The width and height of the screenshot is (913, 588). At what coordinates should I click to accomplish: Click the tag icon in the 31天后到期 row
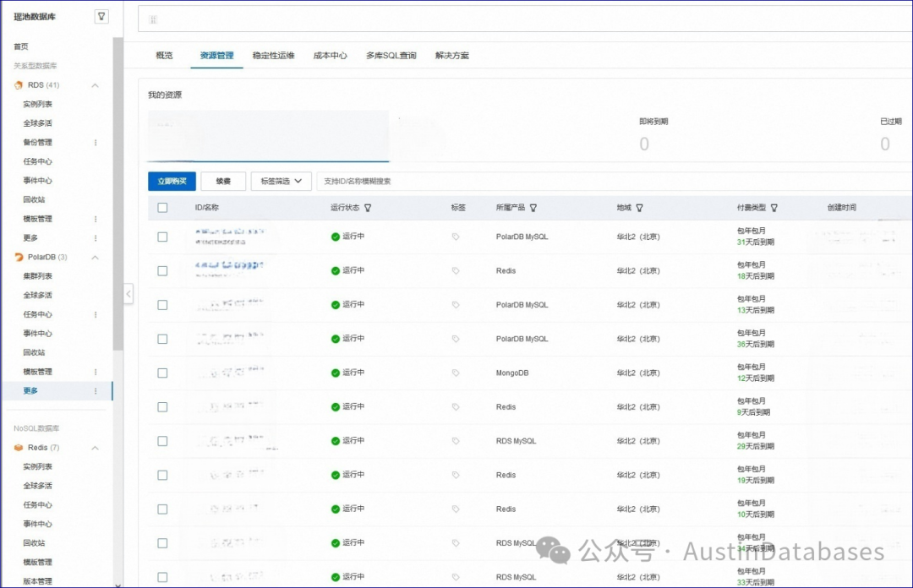[456, 237]
